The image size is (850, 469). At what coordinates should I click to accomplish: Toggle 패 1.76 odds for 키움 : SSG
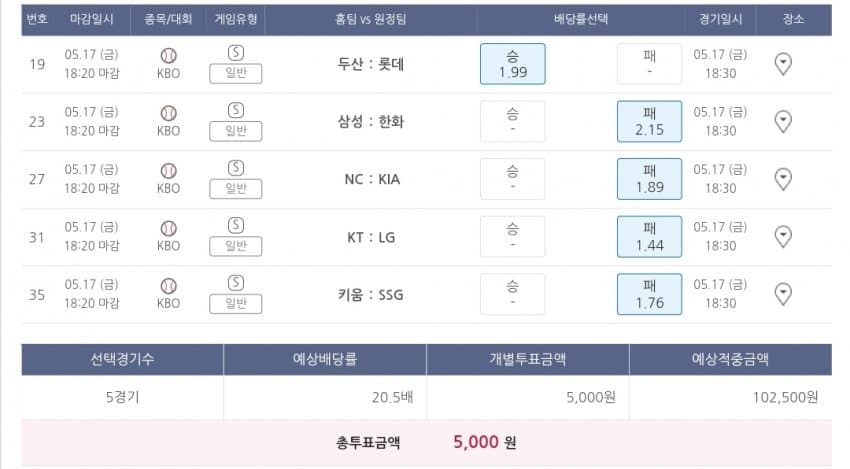[649, 294]
